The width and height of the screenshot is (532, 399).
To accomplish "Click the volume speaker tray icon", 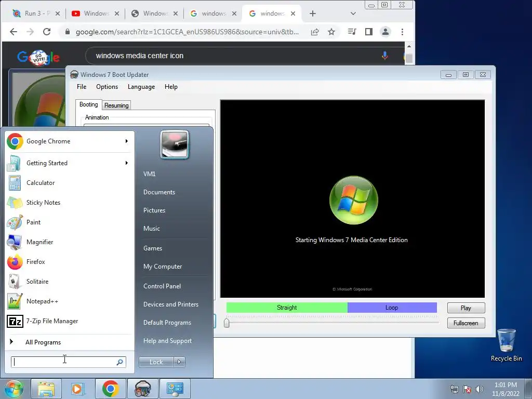I will point(480,389).
